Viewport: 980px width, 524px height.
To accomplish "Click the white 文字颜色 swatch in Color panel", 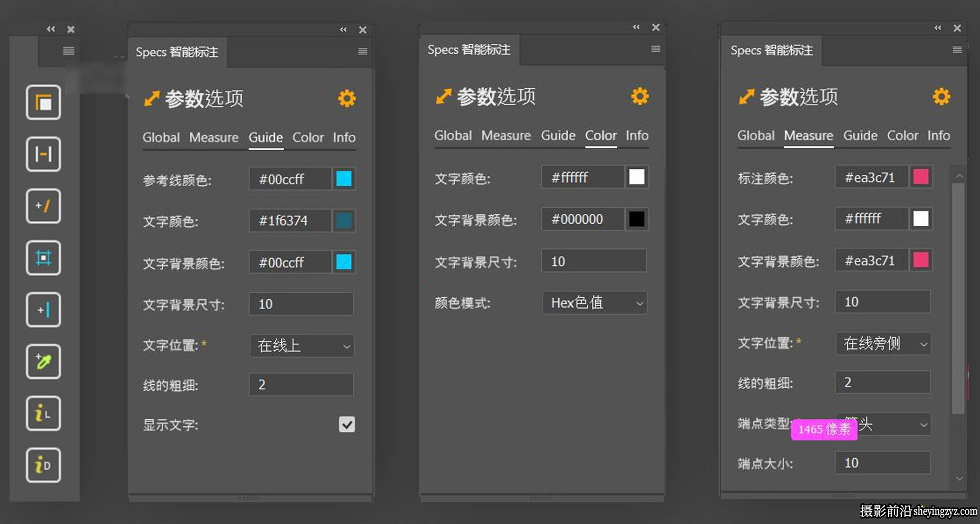I will (637, 177).
